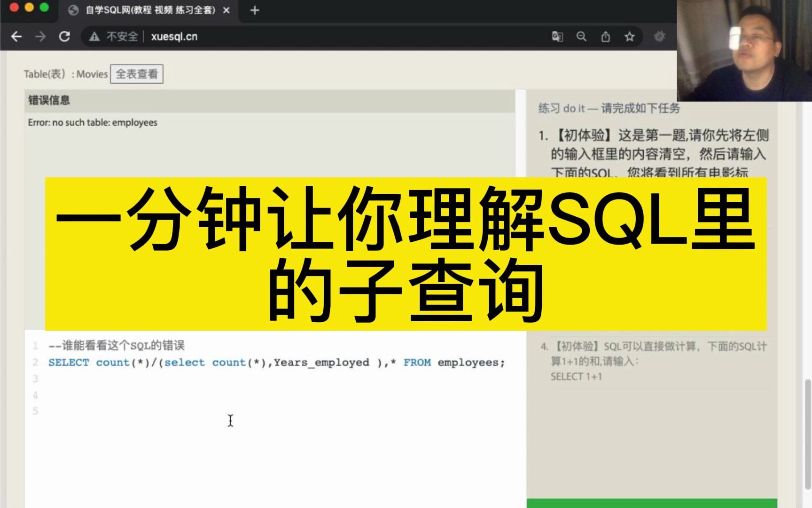The image size is (812, 508).
Task: Click task 4 SELECT 1+1 text
Action: [x=577, y=377]
